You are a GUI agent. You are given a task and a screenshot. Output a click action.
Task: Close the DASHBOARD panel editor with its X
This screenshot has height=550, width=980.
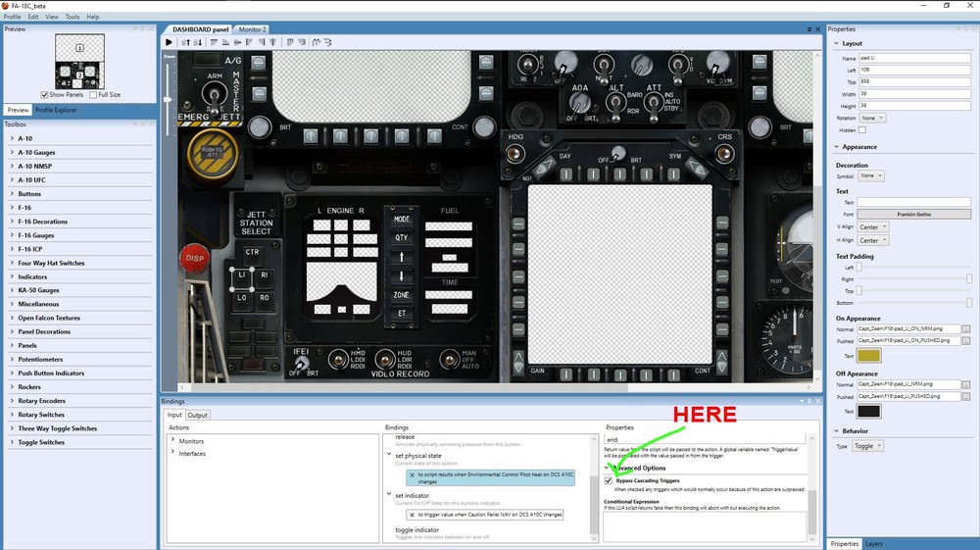click(x=817, y=29)
